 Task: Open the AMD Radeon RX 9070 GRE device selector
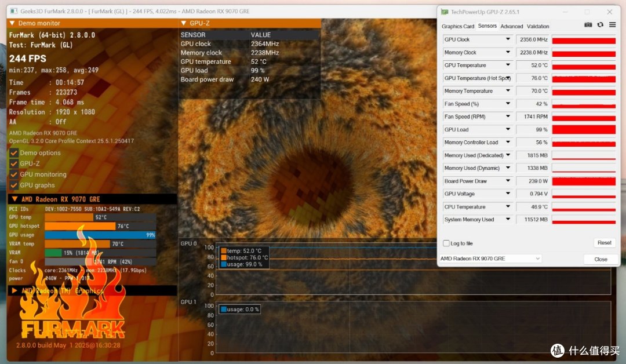(x=490, y=259)
